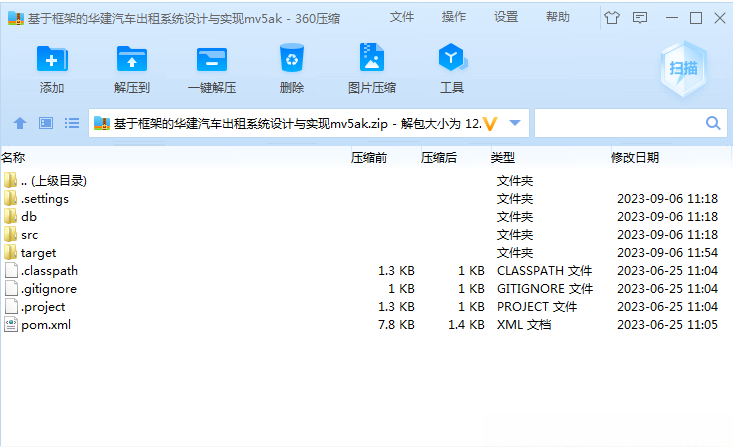Click the parent directory (上级目录) folder icon

click(x=10, y=180)
